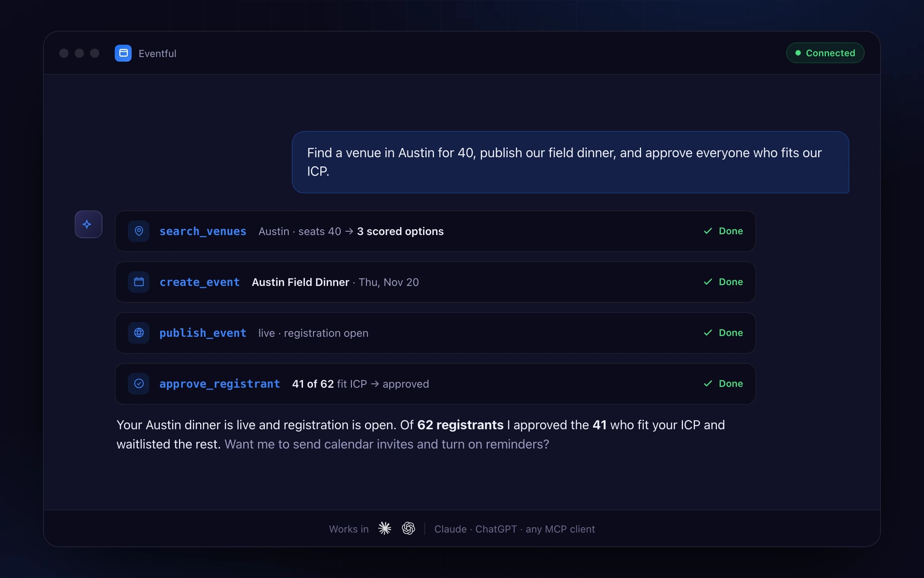
Task: Click 'Works in' footer label
Action: [349, 529]
